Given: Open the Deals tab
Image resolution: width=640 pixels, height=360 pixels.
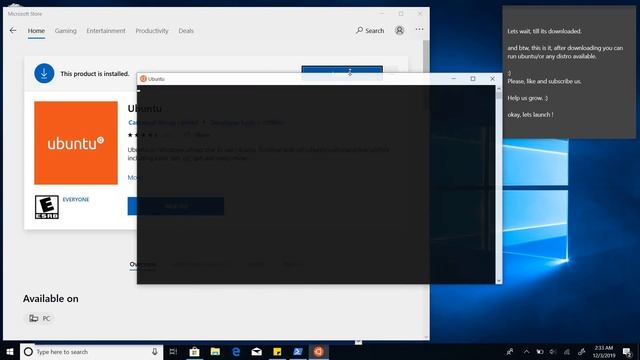Looking at the screenshot, I should (186, 31).
